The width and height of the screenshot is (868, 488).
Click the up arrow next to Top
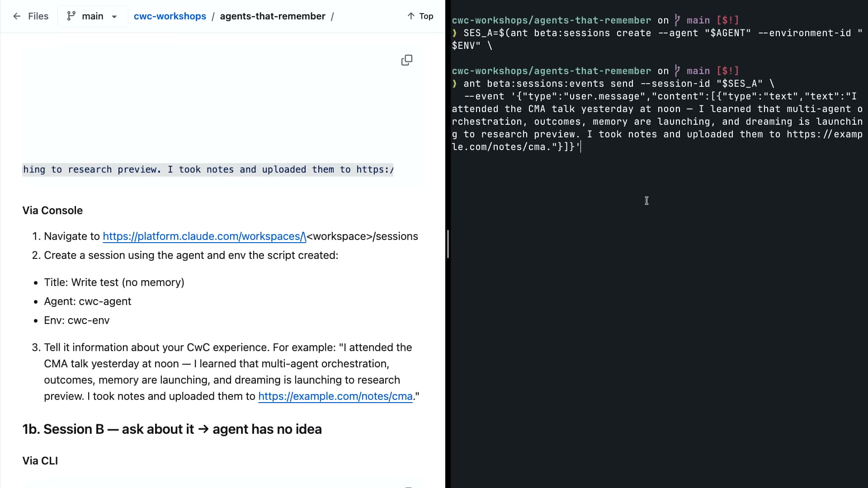411,16
